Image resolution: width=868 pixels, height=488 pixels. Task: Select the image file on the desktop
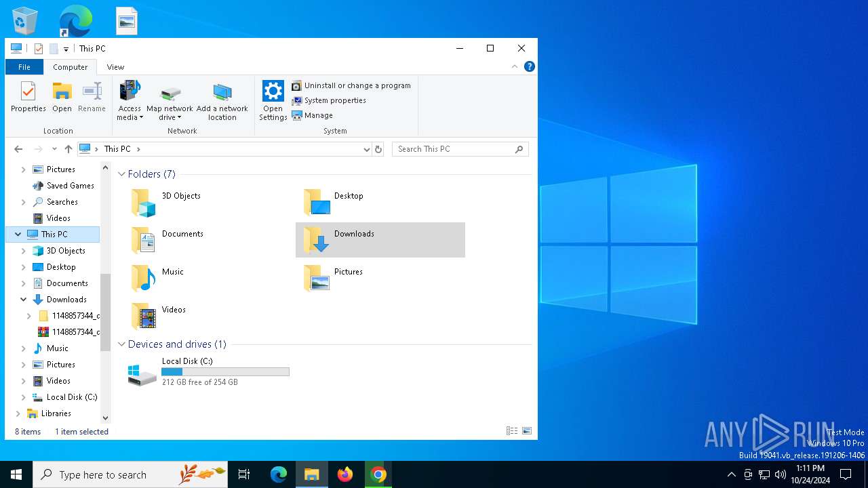[127, 21]
